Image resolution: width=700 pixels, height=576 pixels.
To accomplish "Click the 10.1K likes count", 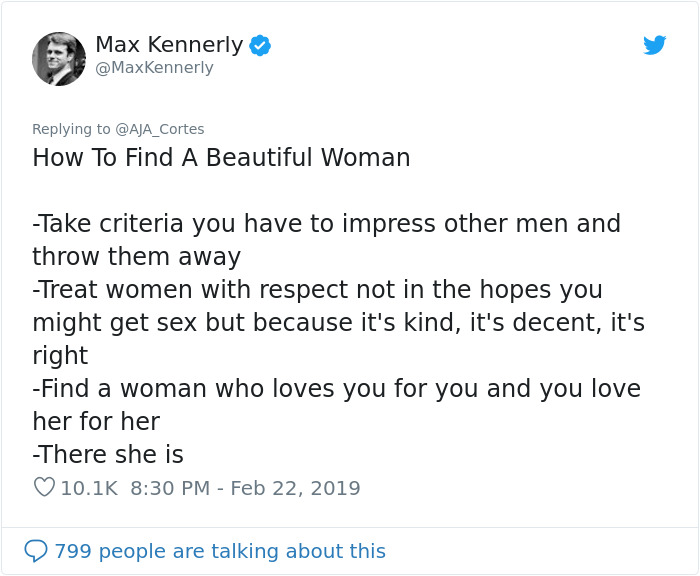I will [89, 488].
